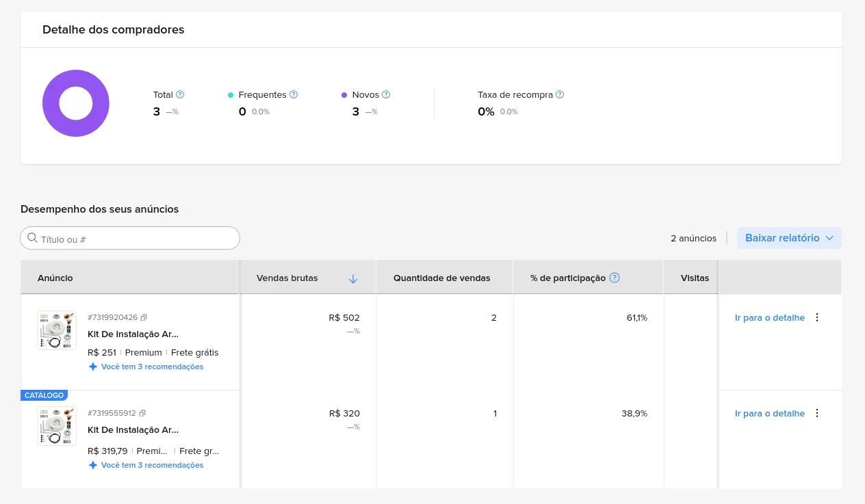Click the sparkle icon on #7319555912 recommendations
This screenshot has width=865, height=504.
(x=93, y=465)
